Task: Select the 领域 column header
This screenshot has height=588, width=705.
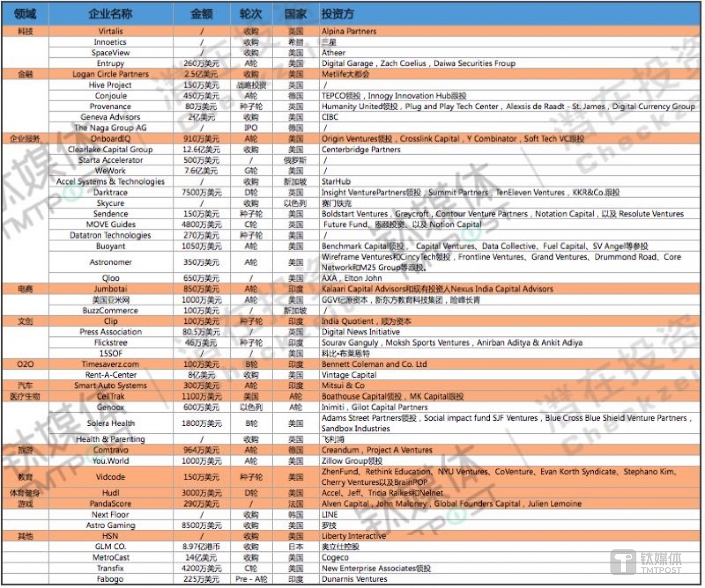Action: [25, 14]
